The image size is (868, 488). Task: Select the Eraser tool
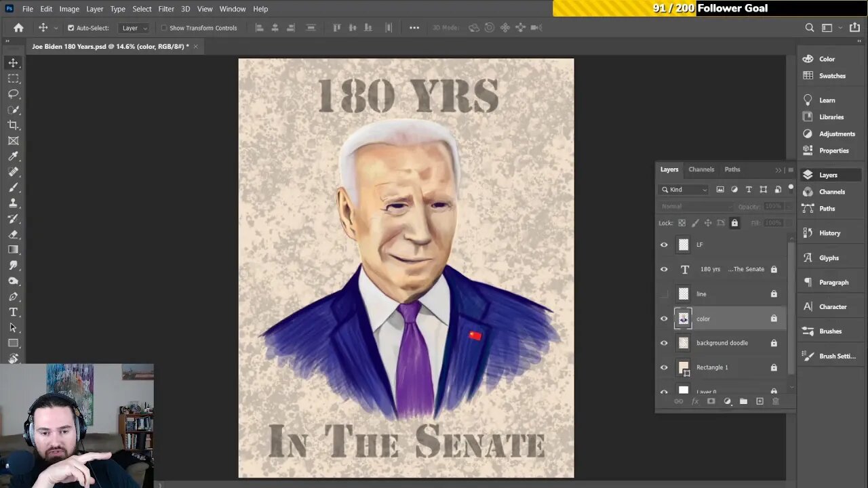[13, 234]
